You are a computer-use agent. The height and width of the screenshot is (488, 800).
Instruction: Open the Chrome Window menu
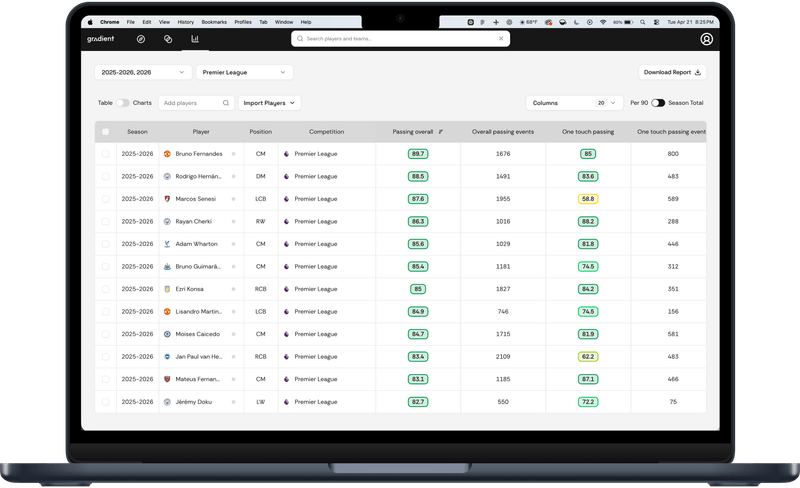click(x=284, y=22)
